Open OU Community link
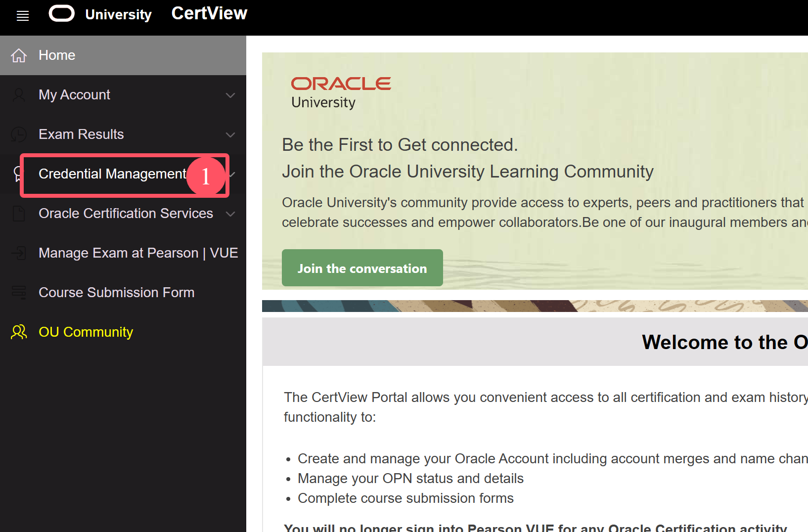Image resolution: width=808 pixels, height=532 pixels. point(123,332)
